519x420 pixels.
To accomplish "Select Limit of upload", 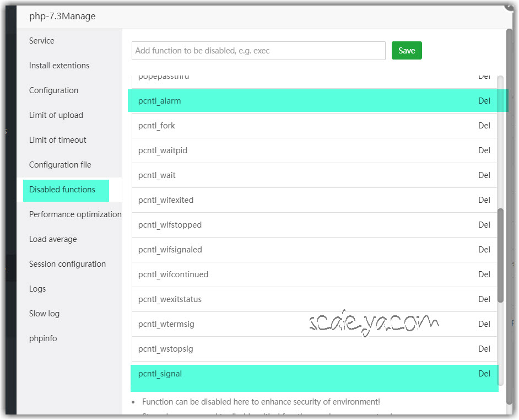I will click(56, 115).
